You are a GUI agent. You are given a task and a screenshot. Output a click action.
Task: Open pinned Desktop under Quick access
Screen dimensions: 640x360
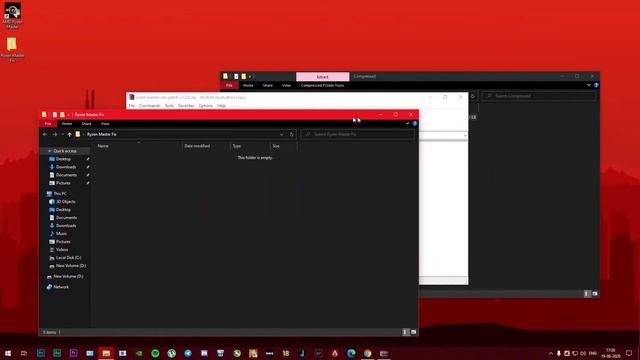(x=63, y=159)
